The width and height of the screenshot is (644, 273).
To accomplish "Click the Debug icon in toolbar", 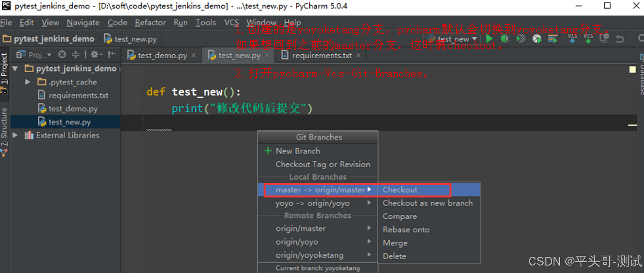I will coord(504,38).
